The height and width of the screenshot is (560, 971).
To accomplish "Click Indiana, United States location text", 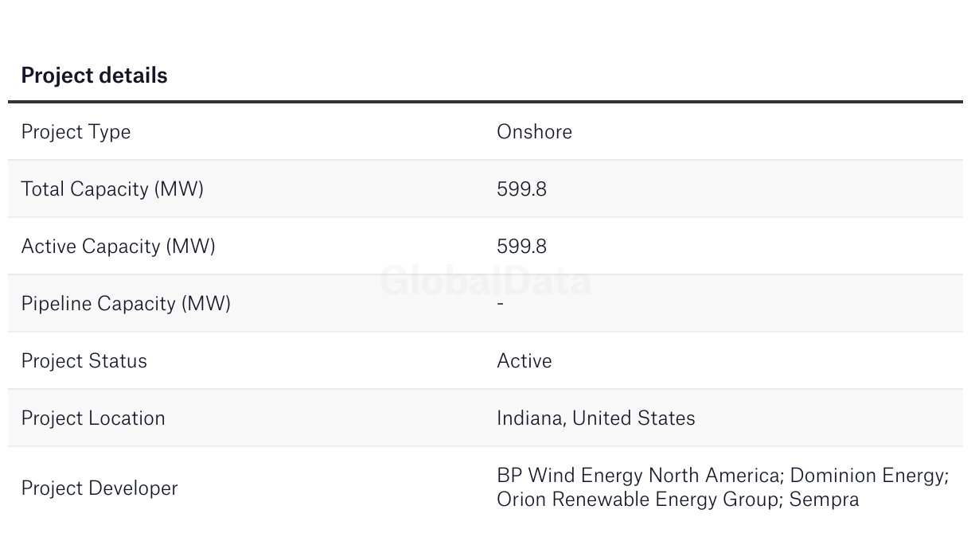I will 595,418.
